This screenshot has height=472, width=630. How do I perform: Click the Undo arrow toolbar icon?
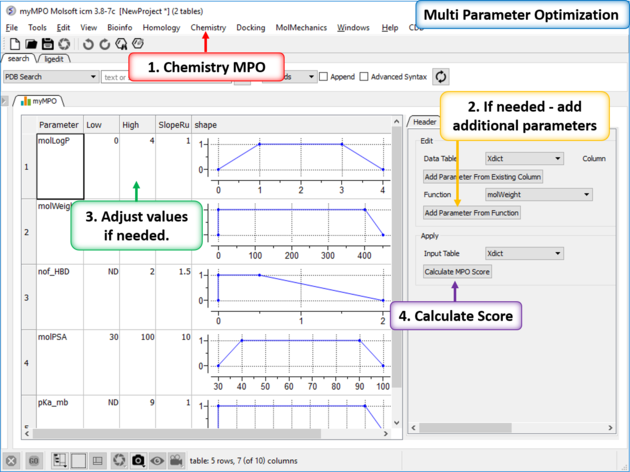(x=88, y=44)
